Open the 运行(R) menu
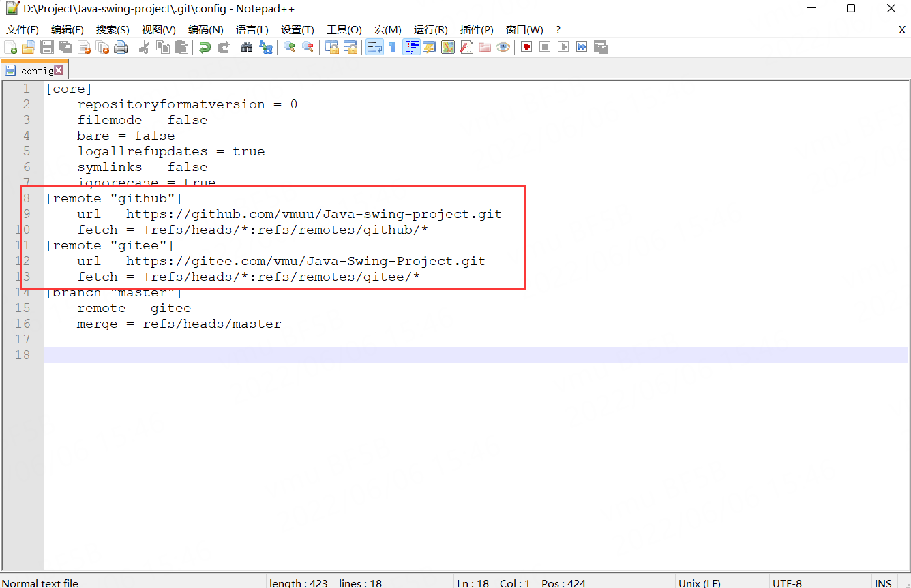This screenshot has width=911, height=588. 431,30
